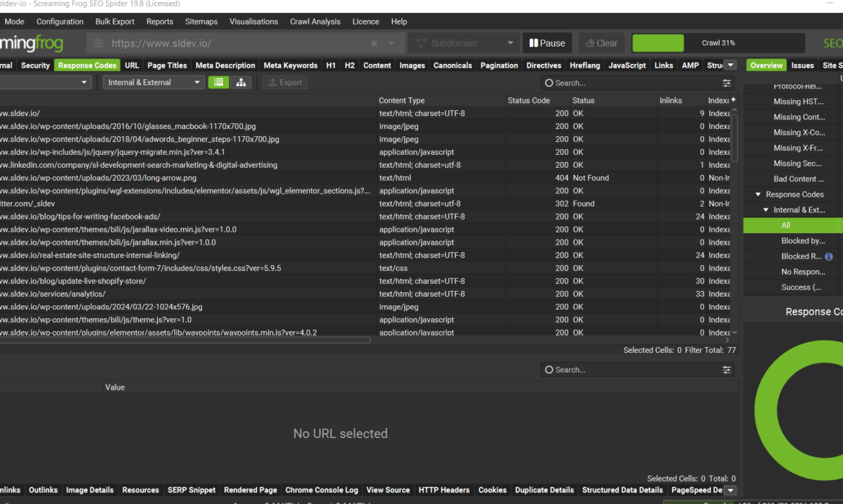Switch to the Security tab
Screen dimensions: 843x504
(x=35, y=65)
